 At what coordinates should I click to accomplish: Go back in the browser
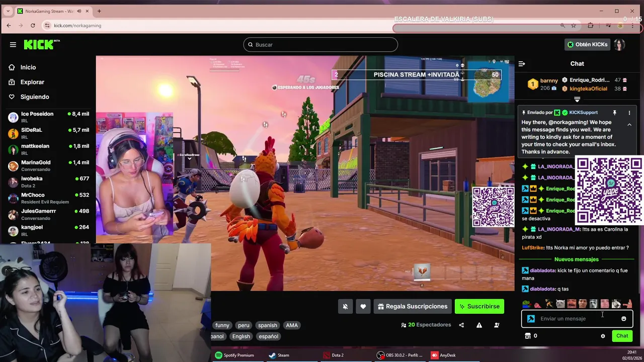click(9, 26)
